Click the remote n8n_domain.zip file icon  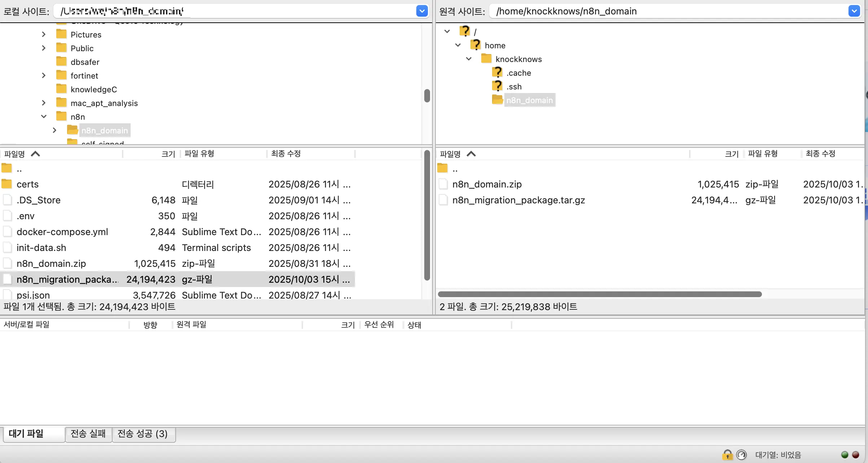pyautogui.click(x=443, y=184)
